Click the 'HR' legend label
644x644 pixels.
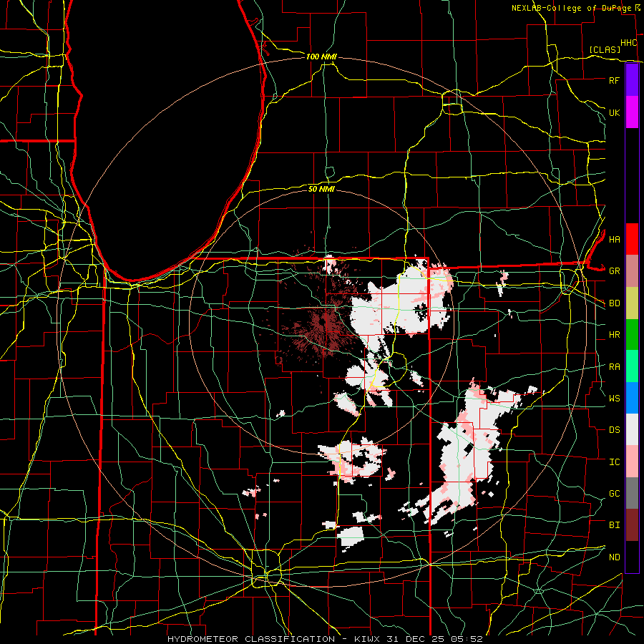coord(614,335)
